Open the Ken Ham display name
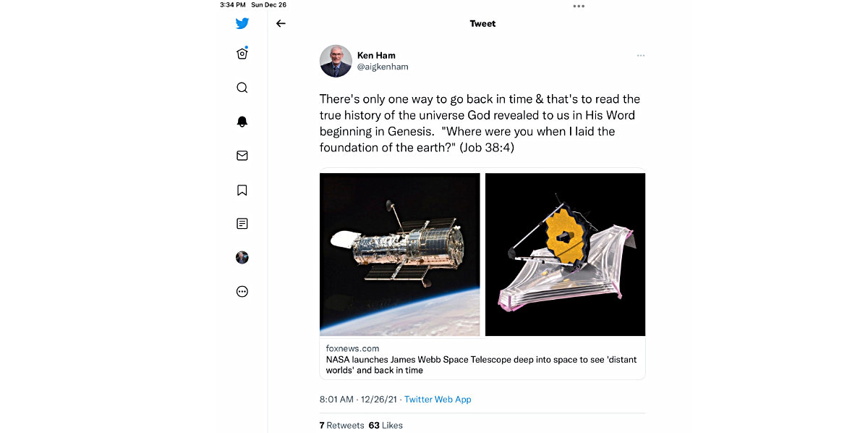The width and height of the screenshot is (868, 433). 376,55
